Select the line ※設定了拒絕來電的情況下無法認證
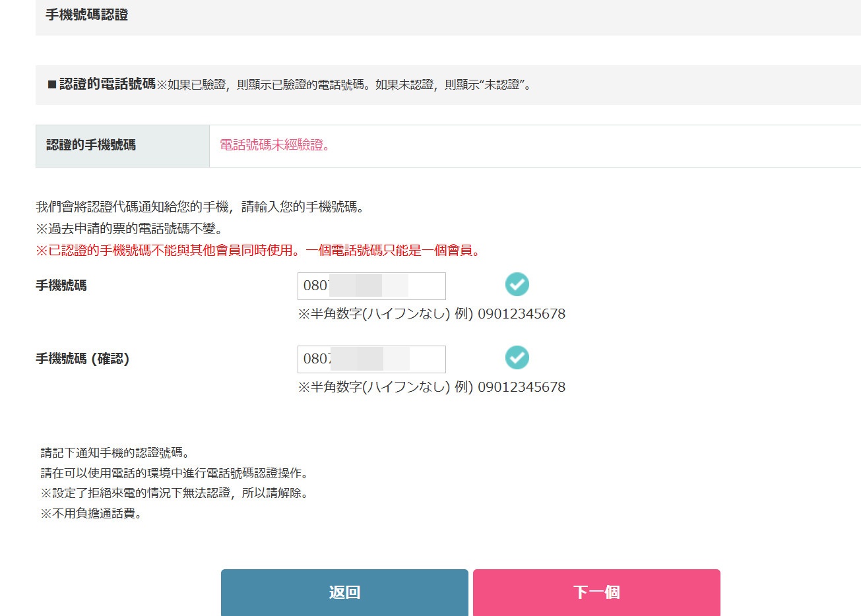The image size is (861, 616). (x=175, y=493)
